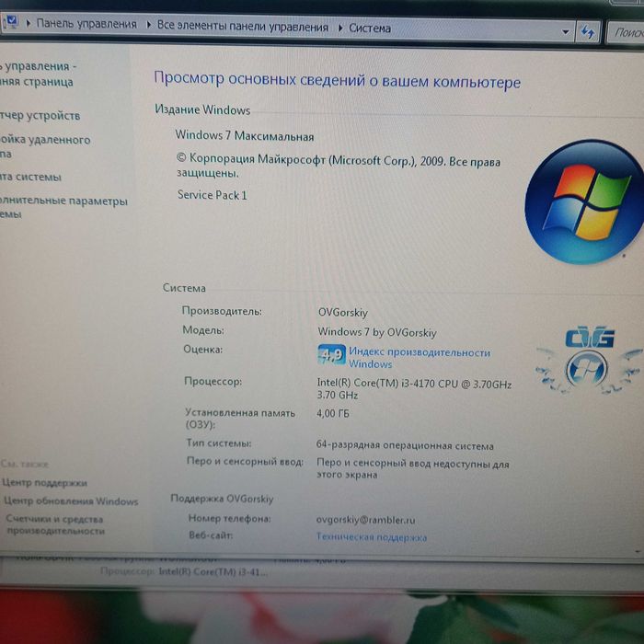The height and width of the screenshot is (644, 644).
Task: Open remote access settings link
Action: click(x=44, y=146)
